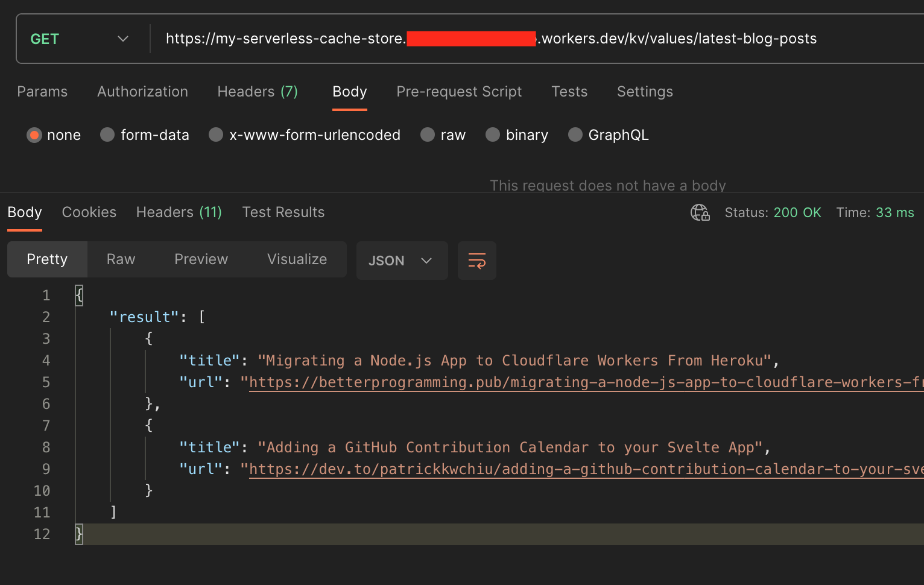Click the "result" key on line 2
The width and height of the screenshot is (924, 585).
tap(144, 317)
